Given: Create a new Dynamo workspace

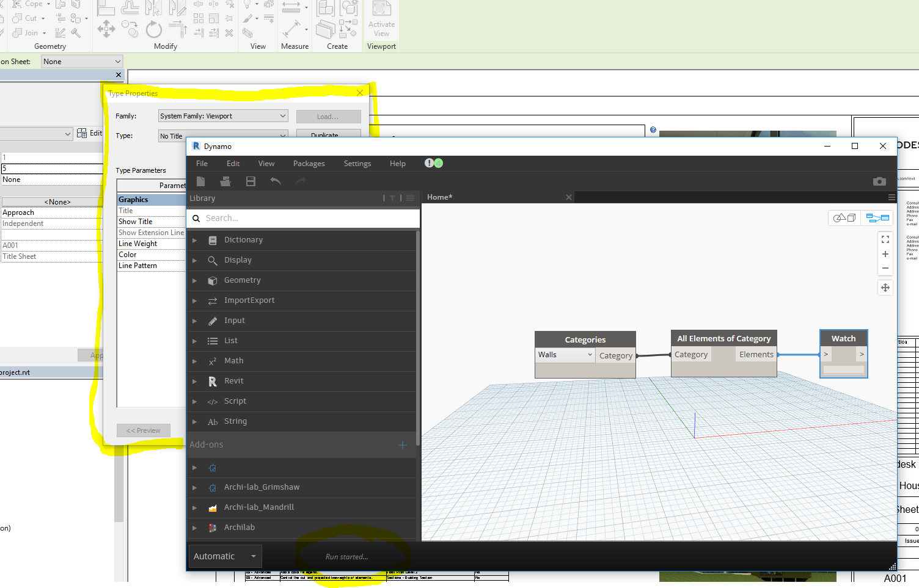Looking at the screenshot, I should [x=200, y=181].
